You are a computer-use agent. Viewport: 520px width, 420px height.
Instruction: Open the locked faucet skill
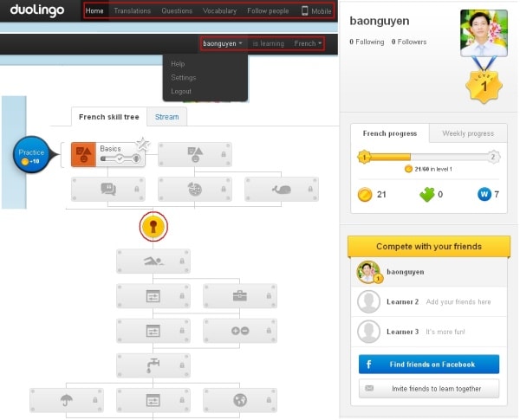click(153, 365)
